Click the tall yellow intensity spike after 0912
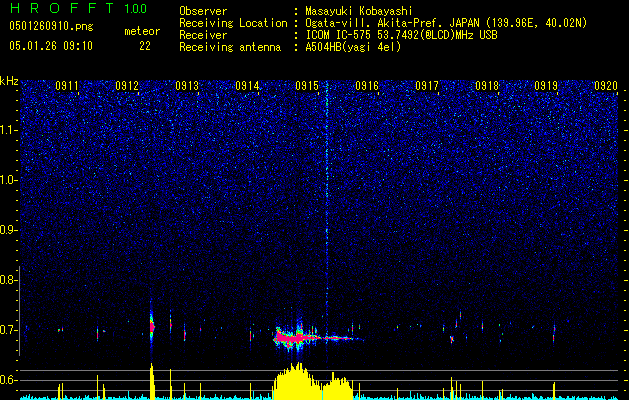 [x=152, y=381]
